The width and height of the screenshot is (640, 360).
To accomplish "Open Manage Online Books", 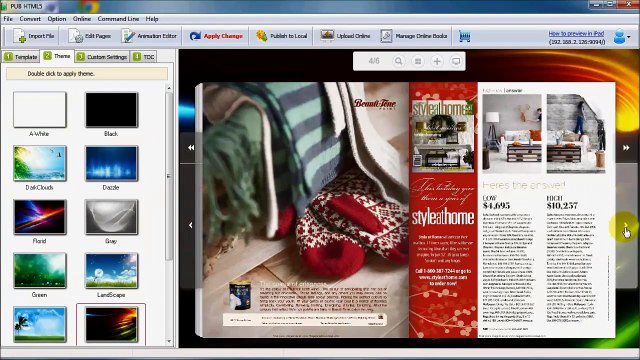I will [414, 36].
